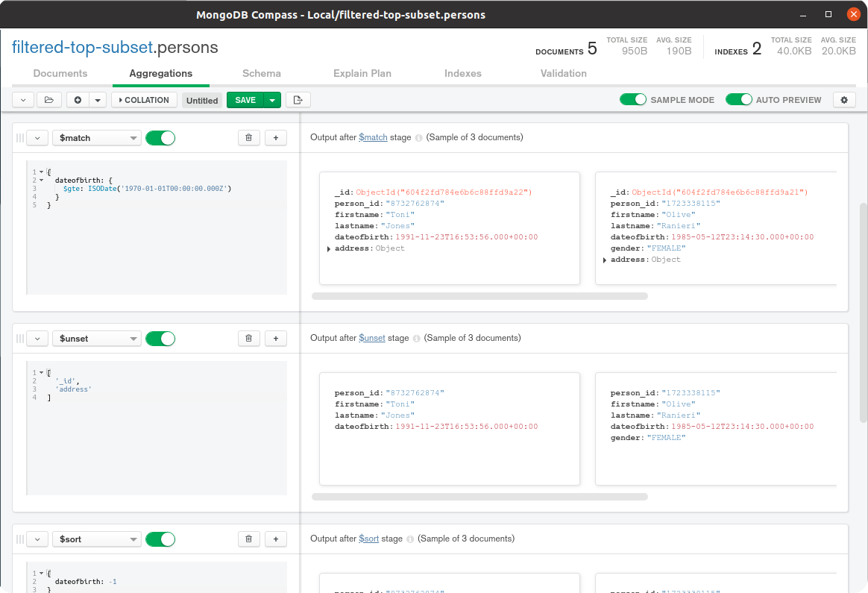Switch to the Validation tab
868x593 pixels.
564,73
